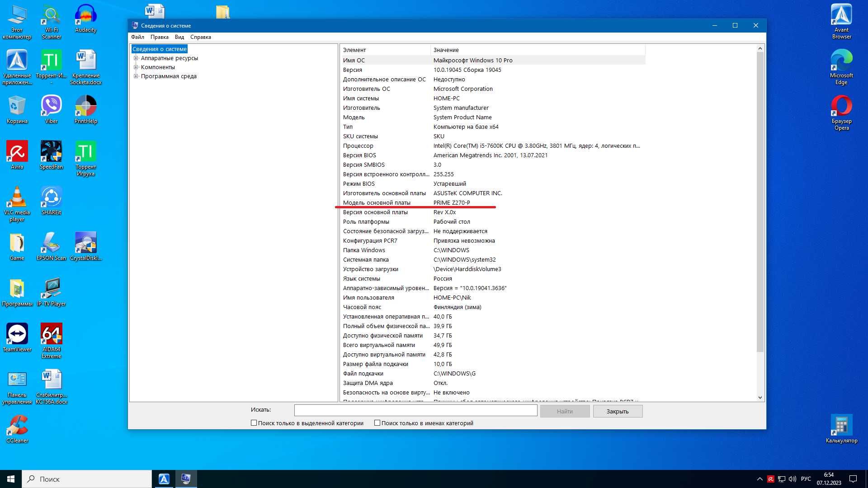
Task: Open the SHAREit desktop shortcut
Action: 51,201
